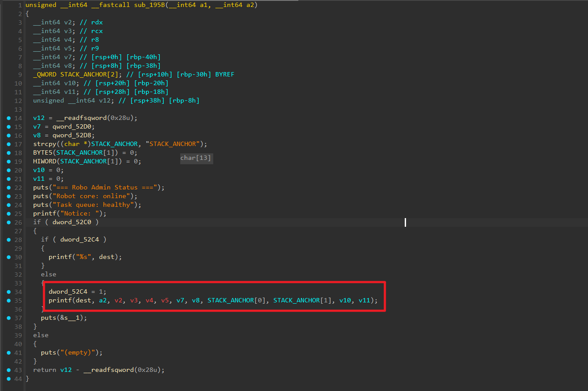
Task: Toggle breakpoint dot on return line 43
Action: (8, 370)
